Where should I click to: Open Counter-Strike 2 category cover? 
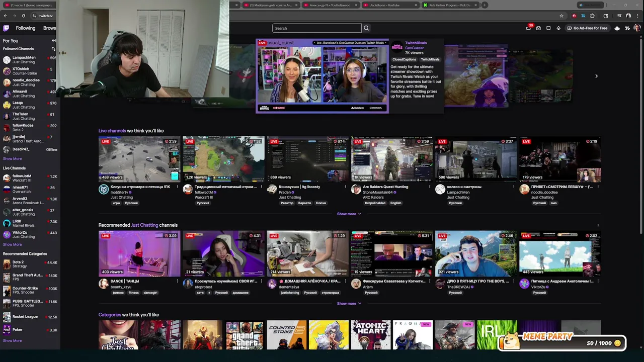point(286,335)
